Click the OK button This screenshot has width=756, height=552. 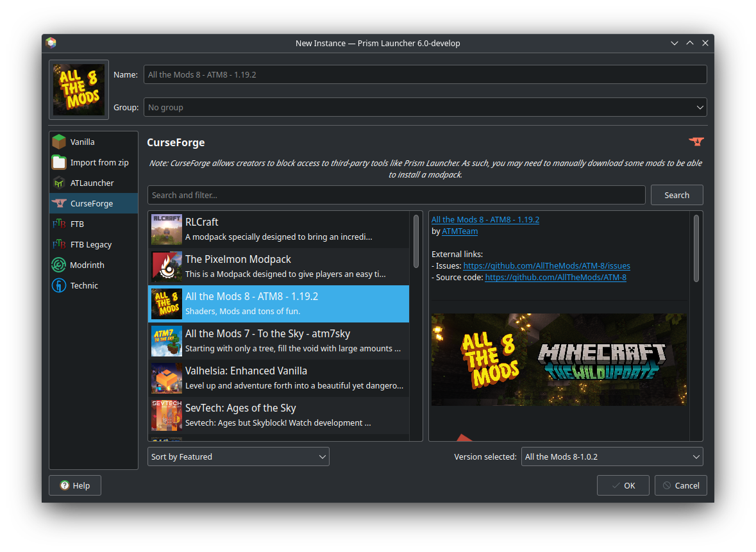623,485
